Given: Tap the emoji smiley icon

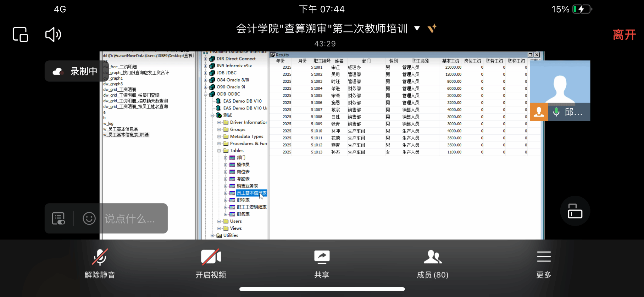Looking at the screenshot, I should coord(89,218).
